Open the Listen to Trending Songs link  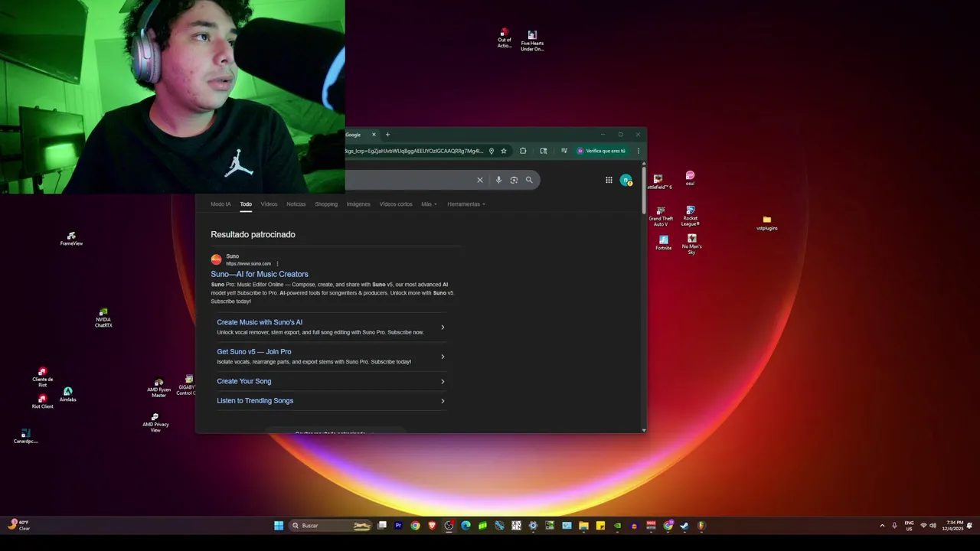pos(255,401)
